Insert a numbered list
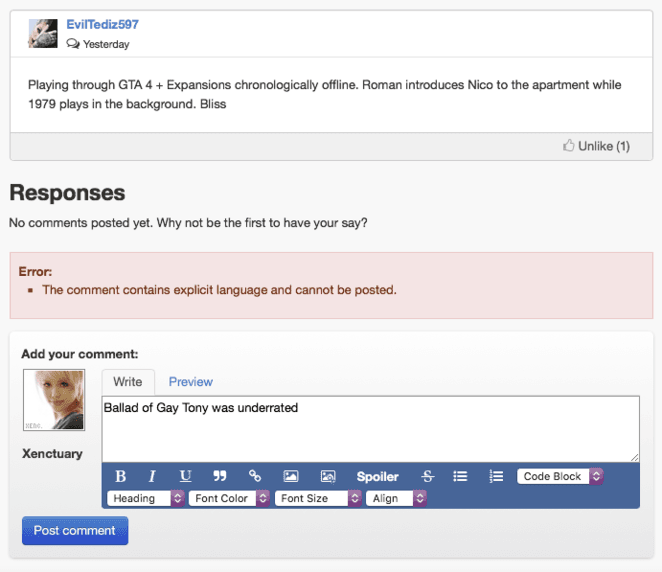Viewport: 662px width, 572px height. [496, 477]
